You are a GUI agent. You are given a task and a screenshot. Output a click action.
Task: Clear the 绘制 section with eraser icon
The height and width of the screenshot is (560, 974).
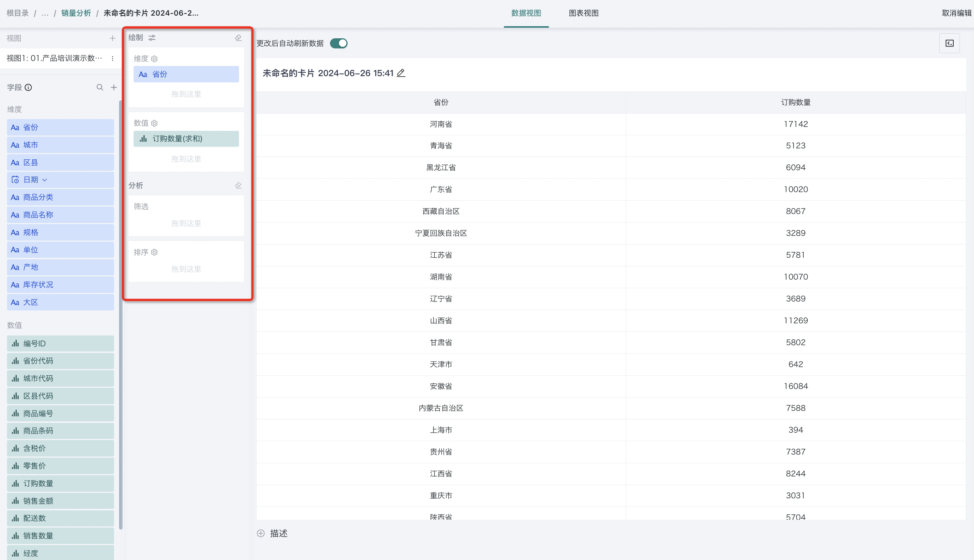(x=238, y=38)
